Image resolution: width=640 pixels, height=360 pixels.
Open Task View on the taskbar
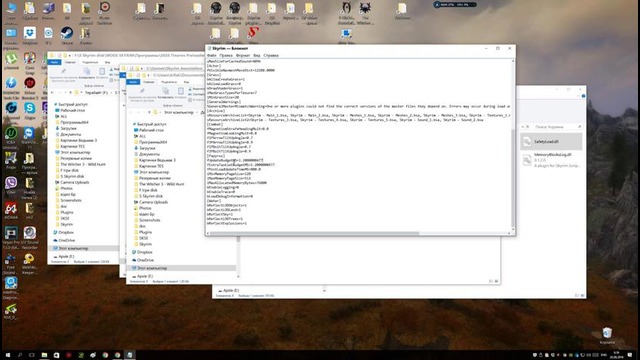tap(32, 355)
